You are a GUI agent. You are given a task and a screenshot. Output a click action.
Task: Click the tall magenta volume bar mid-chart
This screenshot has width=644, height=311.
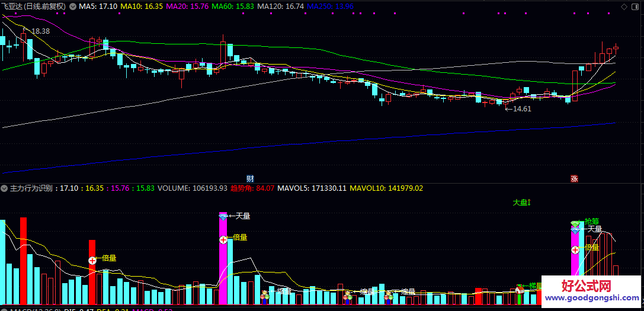click(223, 259)
